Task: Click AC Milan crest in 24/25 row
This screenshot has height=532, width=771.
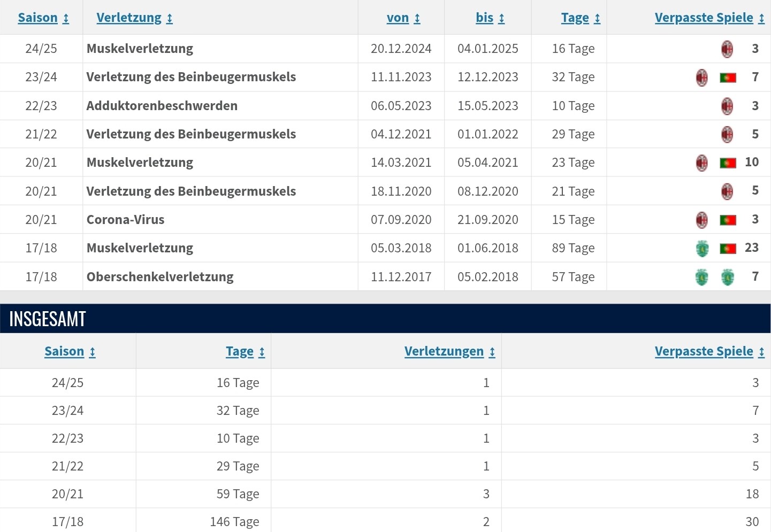Action: point(727,49)
